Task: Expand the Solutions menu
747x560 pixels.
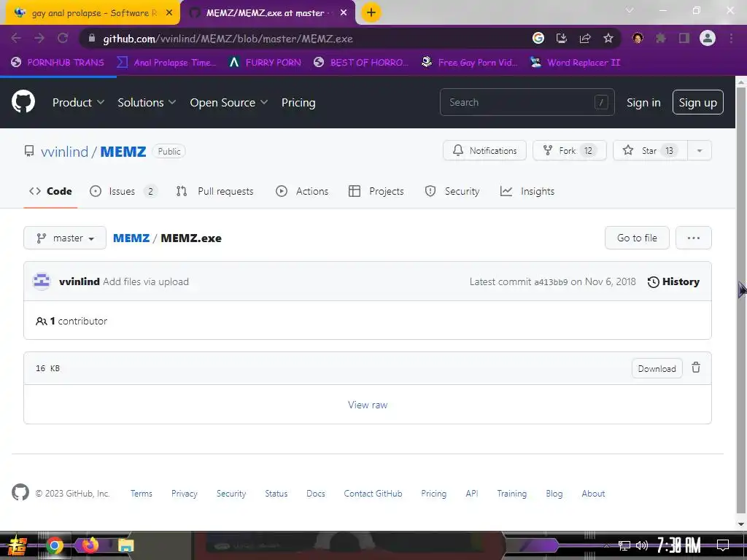Action: coord(147,102)
